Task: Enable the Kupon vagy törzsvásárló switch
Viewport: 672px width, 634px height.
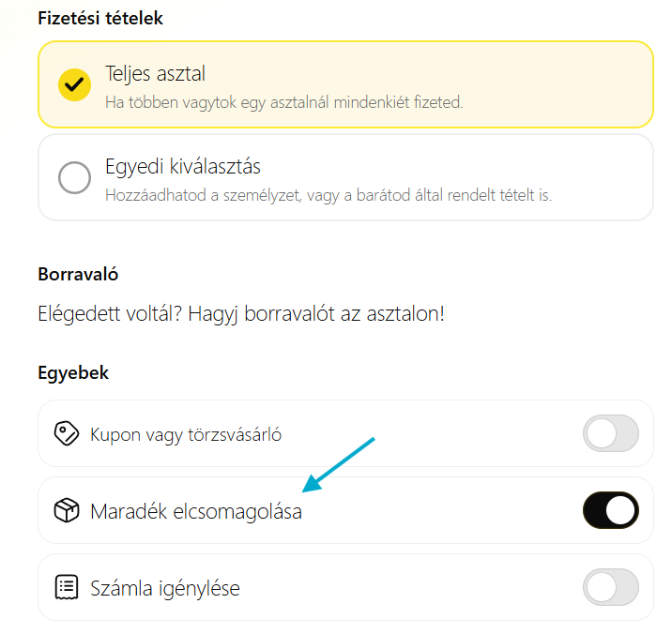Action: pos(610,434)
